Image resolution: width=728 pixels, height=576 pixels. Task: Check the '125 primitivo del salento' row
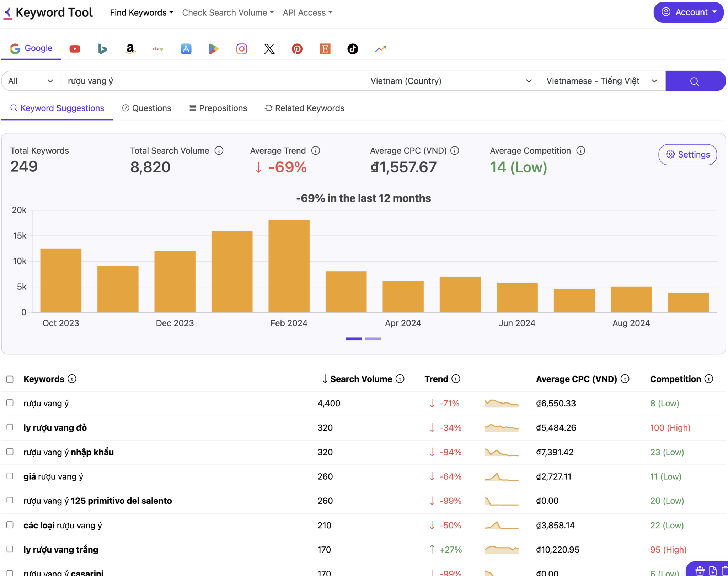tap(10, 501)
